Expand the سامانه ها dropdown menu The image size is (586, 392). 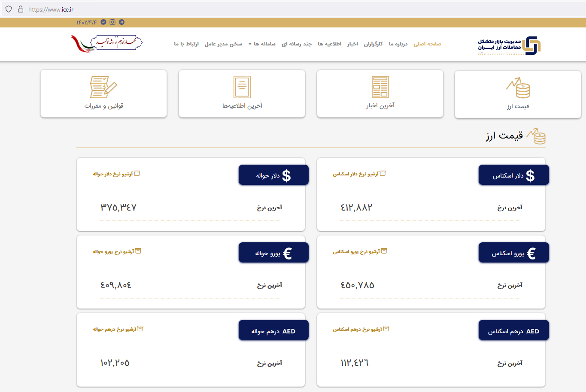pyautogui.click(x=261, y=44)
